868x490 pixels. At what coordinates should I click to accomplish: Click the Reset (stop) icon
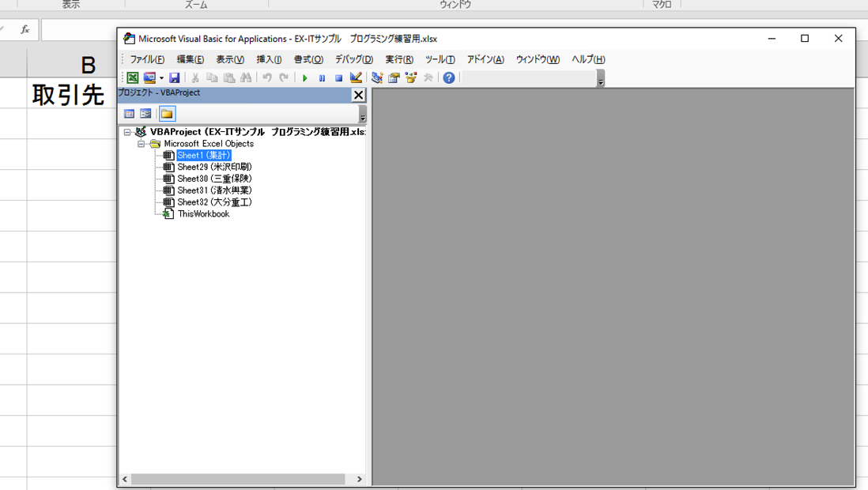tap(338, 78)
